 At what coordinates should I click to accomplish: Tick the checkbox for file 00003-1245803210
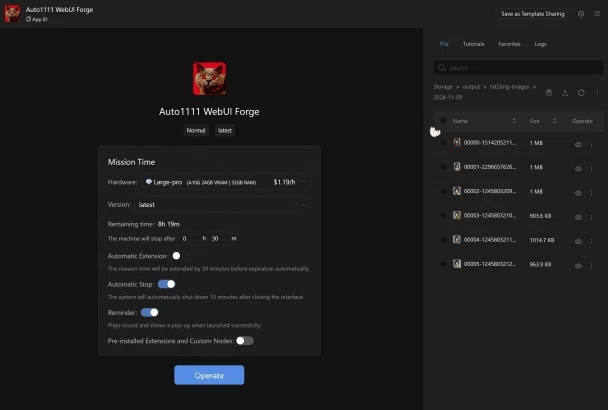tap(443, 215)
